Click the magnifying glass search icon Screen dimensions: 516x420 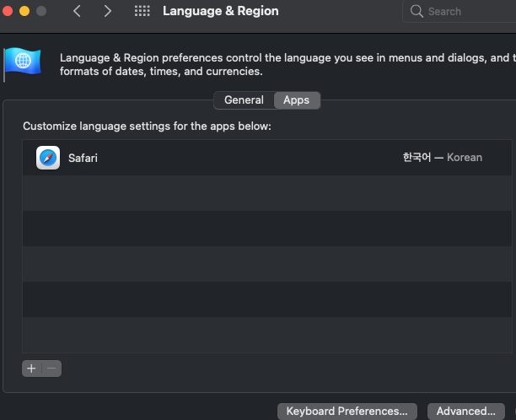tap(417, 11)
